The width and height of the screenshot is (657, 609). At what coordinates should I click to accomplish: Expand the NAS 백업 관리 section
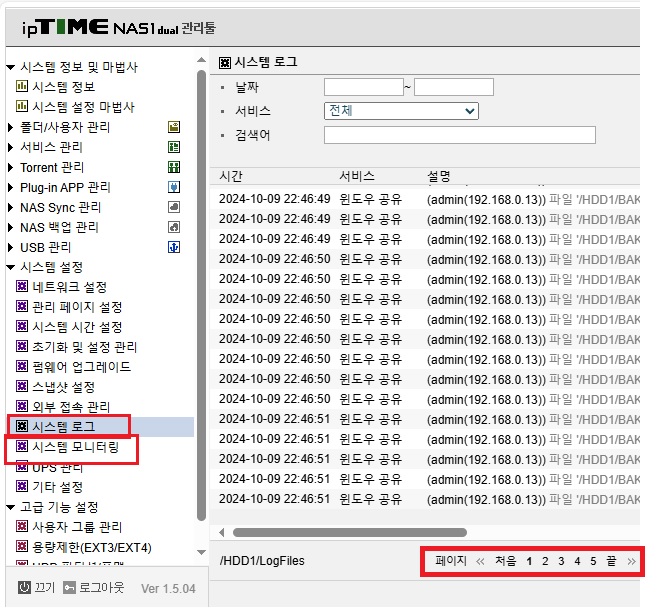pyautogui.click(x=11, y=227)
